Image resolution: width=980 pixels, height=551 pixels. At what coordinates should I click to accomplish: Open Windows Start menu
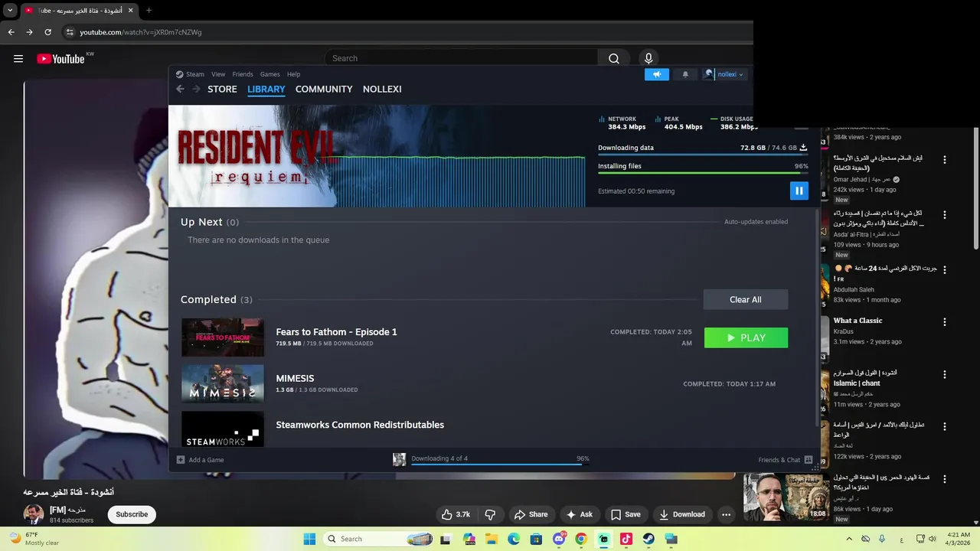coord(309,539)
